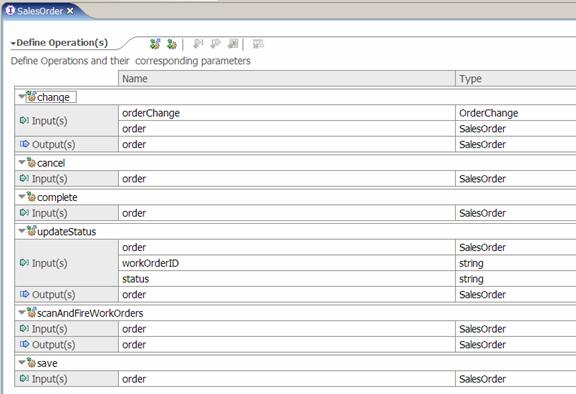This screenshot has width=576, height=394.
Task: Collapse the complete operation
Action: [x=22, y=197]
